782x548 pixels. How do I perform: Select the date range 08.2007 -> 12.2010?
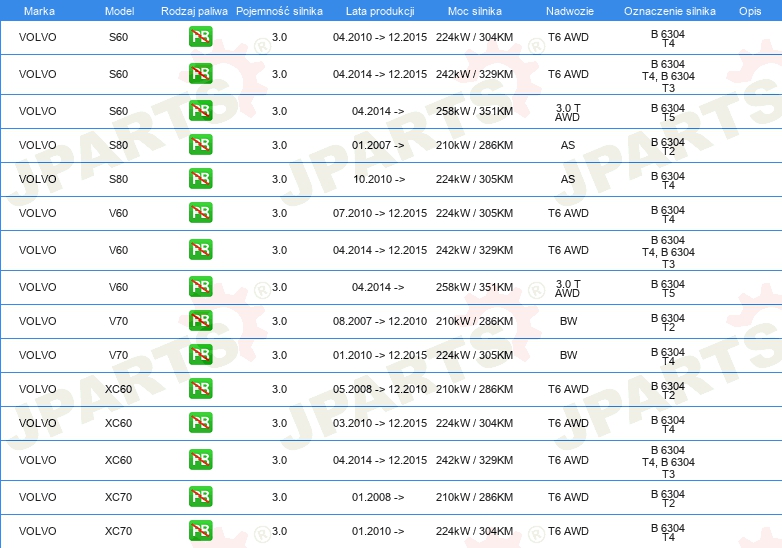pyautogui.click(x=380, y=321)
